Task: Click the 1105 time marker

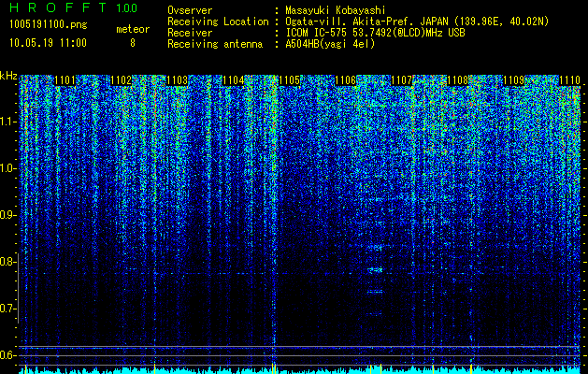Action: coord(290,80)
